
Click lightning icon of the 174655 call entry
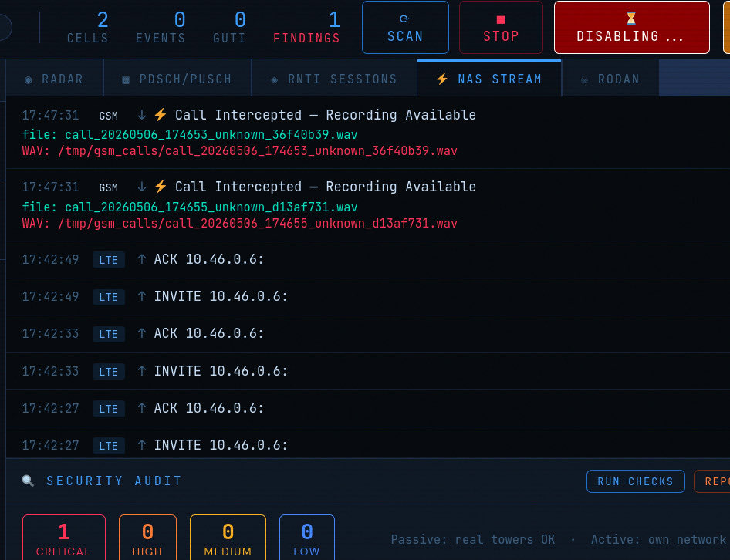[x=161, y=186]
